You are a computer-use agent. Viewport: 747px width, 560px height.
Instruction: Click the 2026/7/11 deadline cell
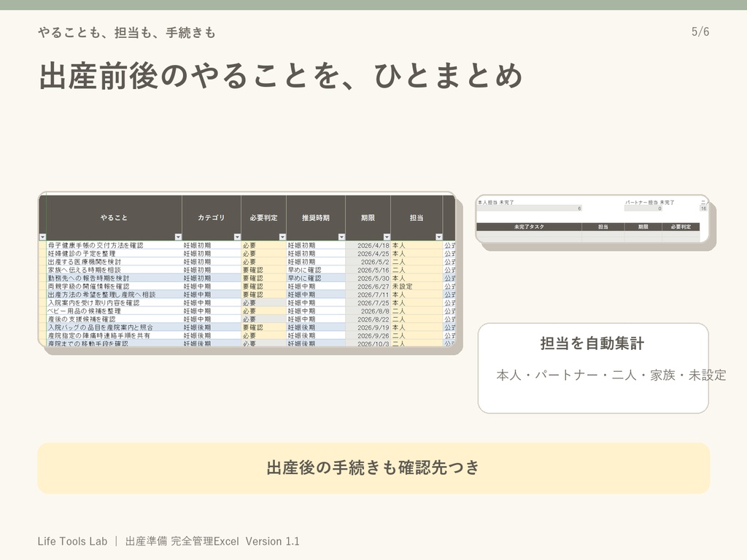pos(368,295)
